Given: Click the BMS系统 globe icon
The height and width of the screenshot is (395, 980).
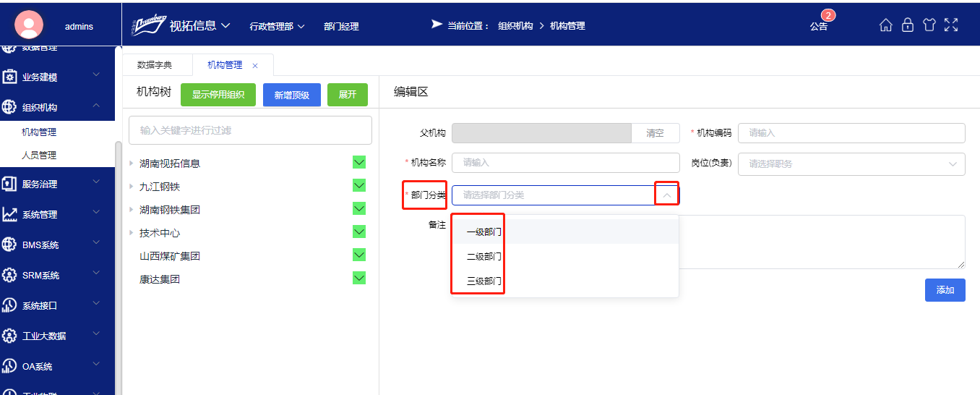Looking at the screenshot, I should (9, 245).
